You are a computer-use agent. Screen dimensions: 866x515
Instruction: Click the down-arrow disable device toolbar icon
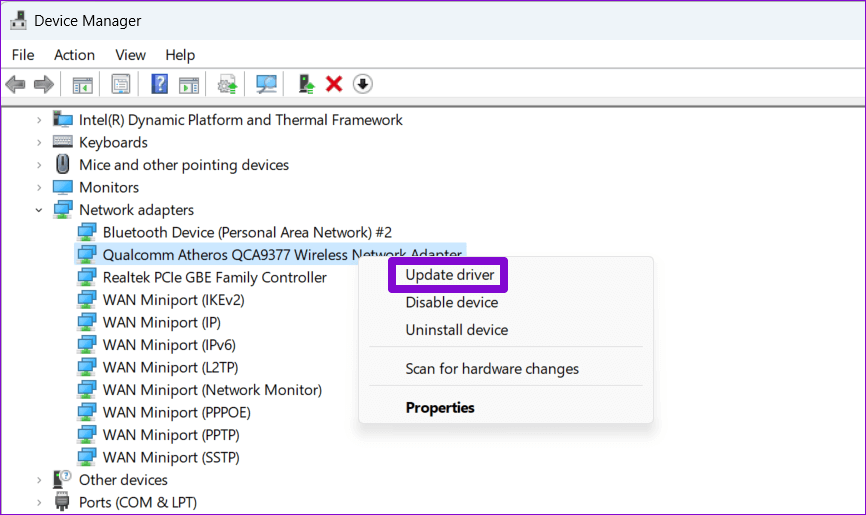coord(363,84)
